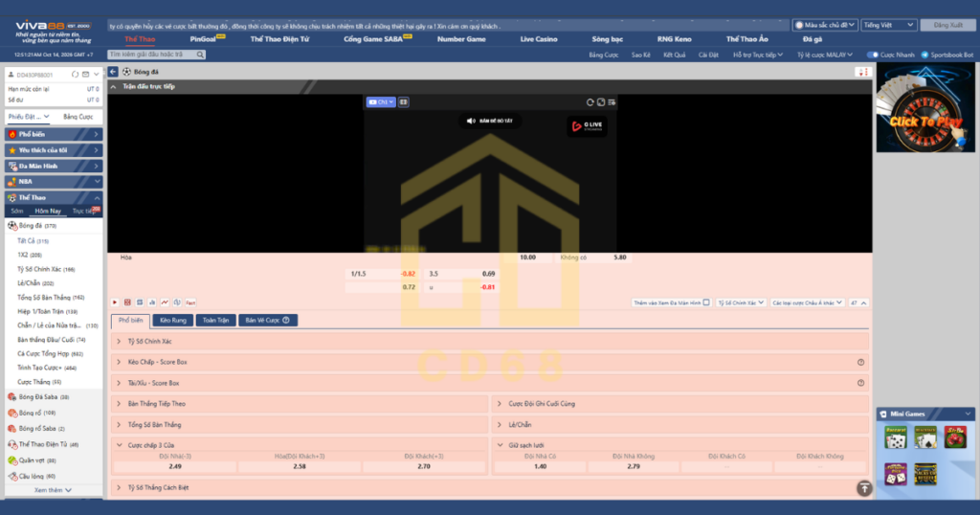Switch to the Kèo Rung tab
The height and width of the screenshot is (515, 980).
[x=173, y=320]
